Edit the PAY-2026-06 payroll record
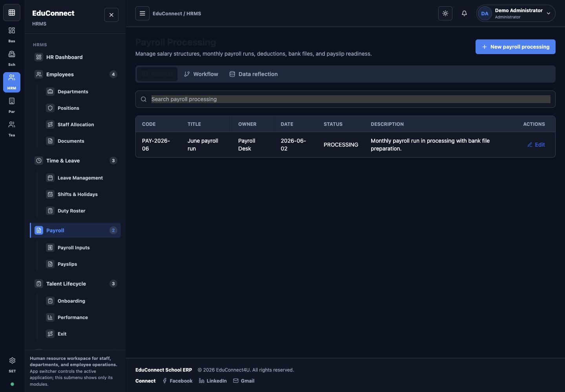The width and height of the screenshot is (565, 392). 536,145
